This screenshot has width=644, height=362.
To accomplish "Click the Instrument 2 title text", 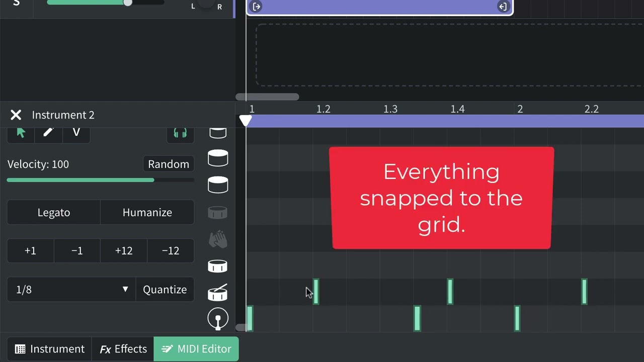I will 63,115.
